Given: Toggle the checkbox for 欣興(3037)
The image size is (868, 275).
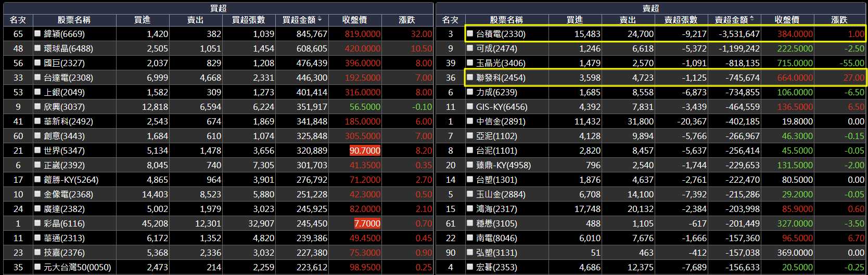Looking at the screenshot, I should point(37,106).
